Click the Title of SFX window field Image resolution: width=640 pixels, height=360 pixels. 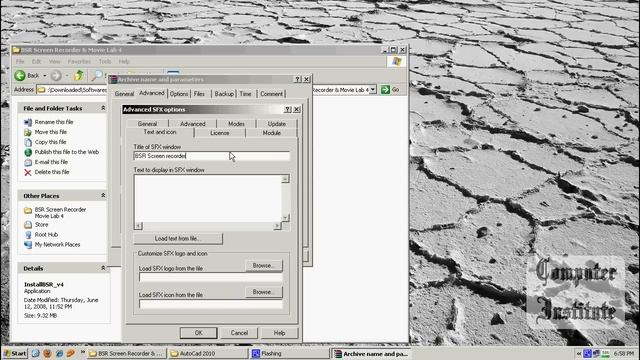click(211, 156)
